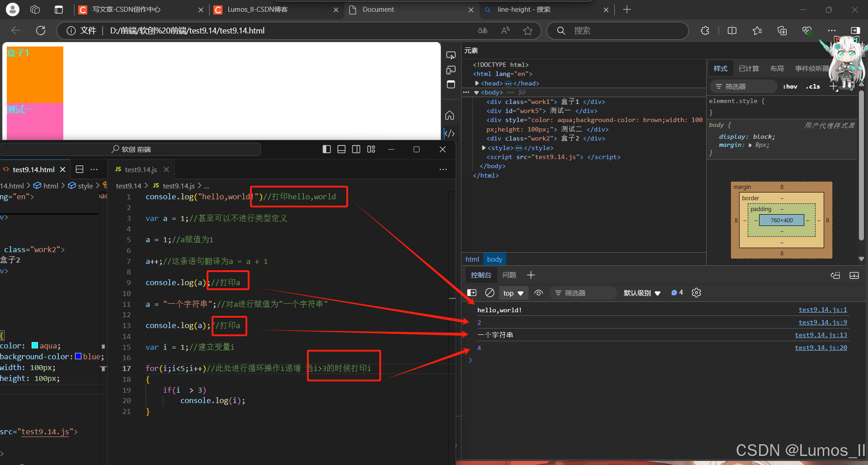Click the inspect element picker in DevTools

click(x=451, y=55)
